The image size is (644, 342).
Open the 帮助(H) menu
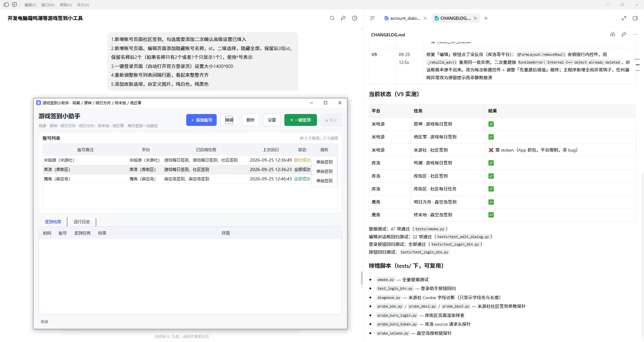coord(66,5)
